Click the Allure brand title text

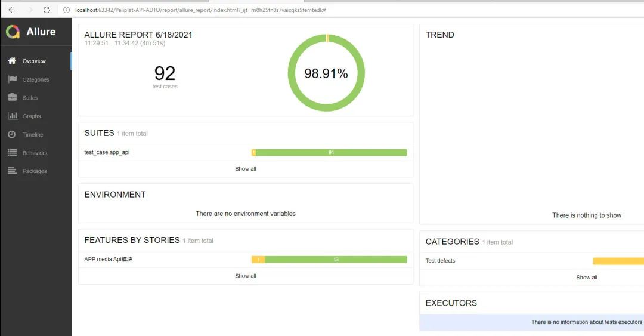click(x=41, y=32)
